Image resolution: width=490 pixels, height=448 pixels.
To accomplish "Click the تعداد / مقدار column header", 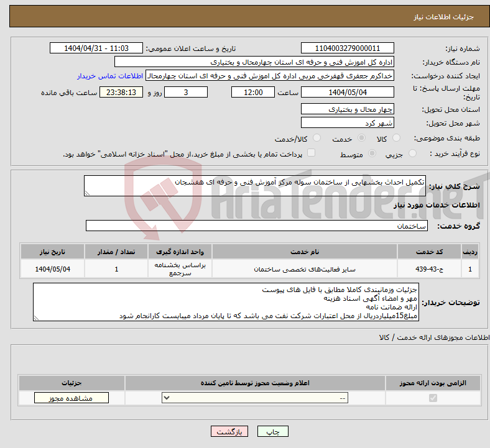I will click(116, 252).
